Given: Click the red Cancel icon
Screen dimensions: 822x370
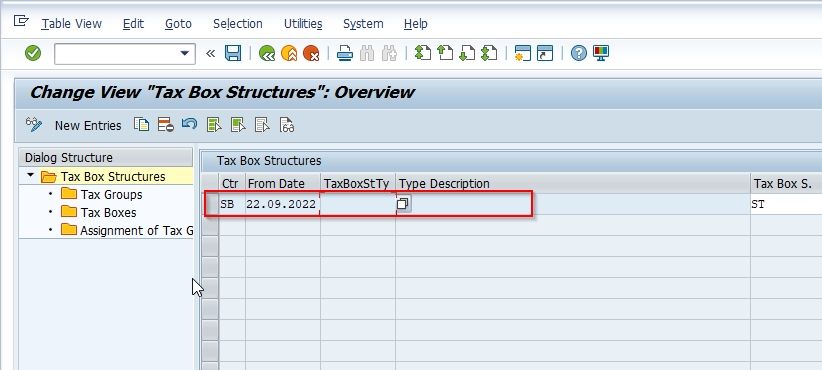Looking at the screenshot, I should (311, 53).
